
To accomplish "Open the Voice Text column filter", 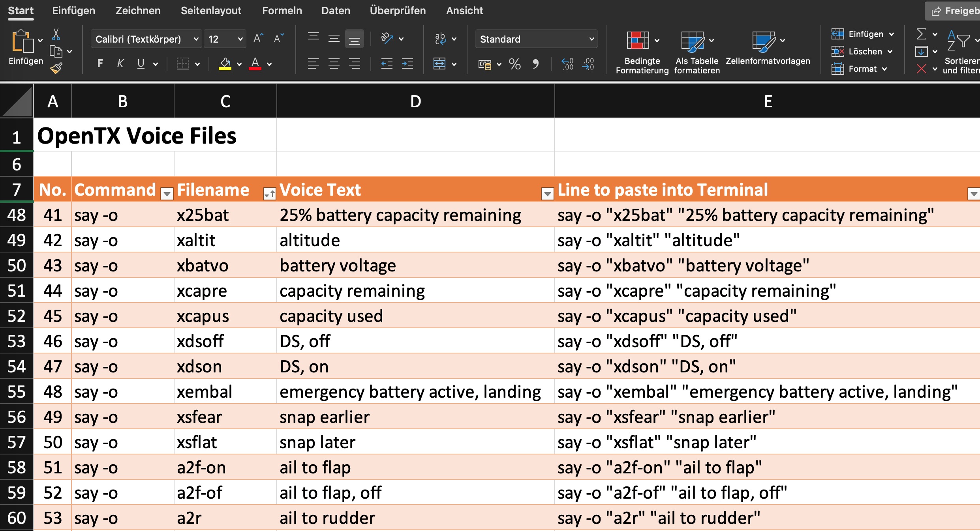I will click(547, 194).
